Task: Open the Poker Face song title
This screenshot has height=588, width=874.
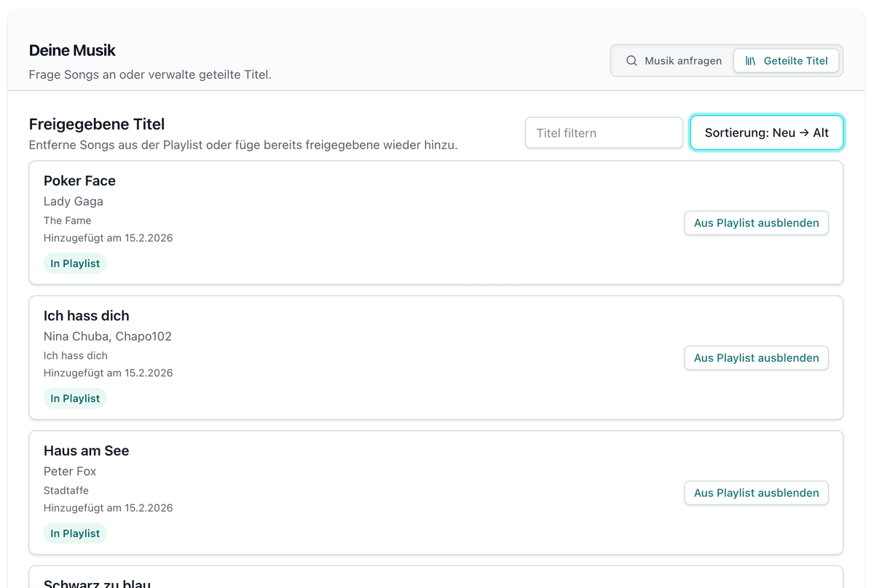Action: [x=79, y=180]
